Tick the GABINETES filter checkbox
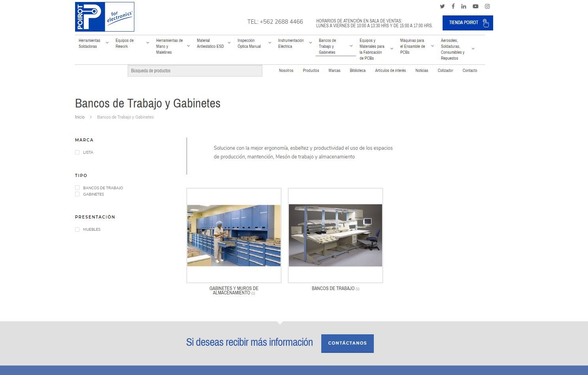This screenshot has width=588, height=375. [x=77, y=194]
